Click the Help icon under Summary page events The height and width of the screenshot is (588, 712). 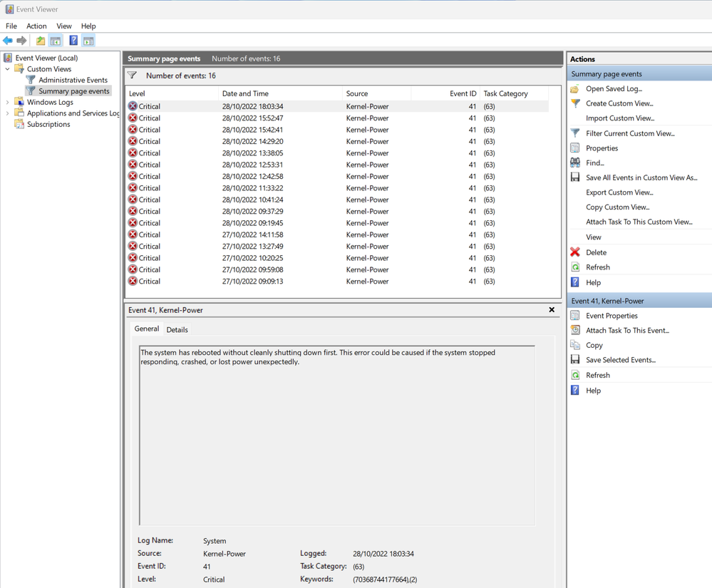[x=575, y=282]
